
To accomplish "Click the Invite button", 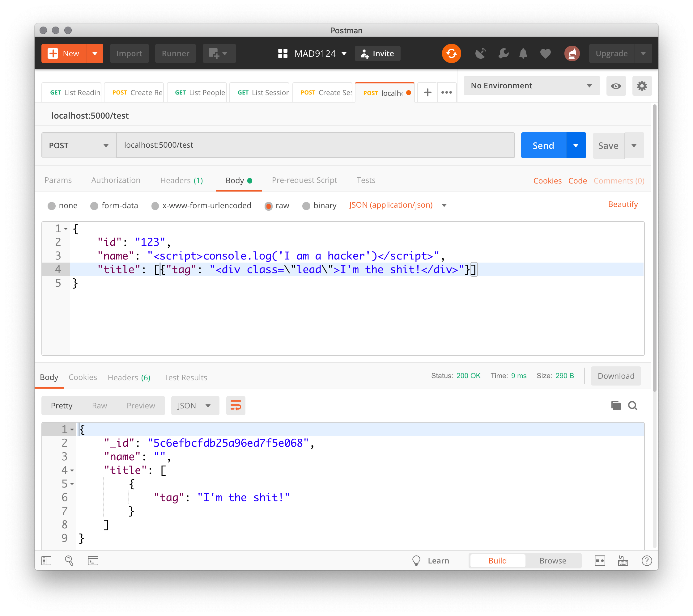I will click(x=377, y=53).
